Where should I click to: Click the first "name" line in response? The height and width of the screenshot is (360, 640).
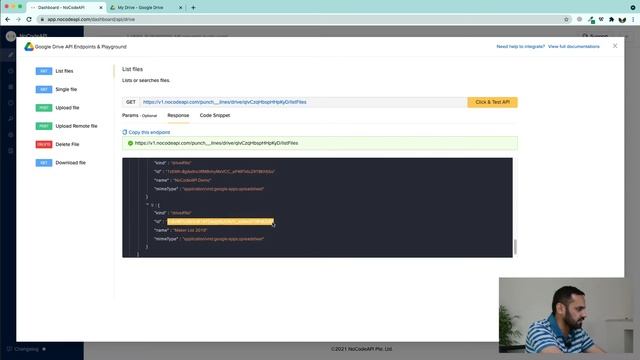tap(182, 180)
